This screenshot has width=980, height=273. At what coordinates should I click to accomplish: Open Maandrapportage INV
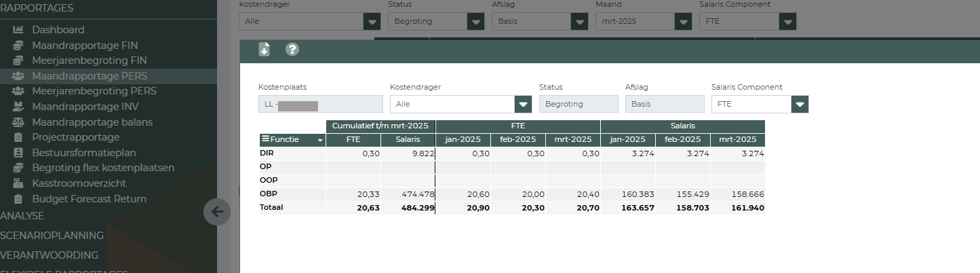click(x=85, y=107)
